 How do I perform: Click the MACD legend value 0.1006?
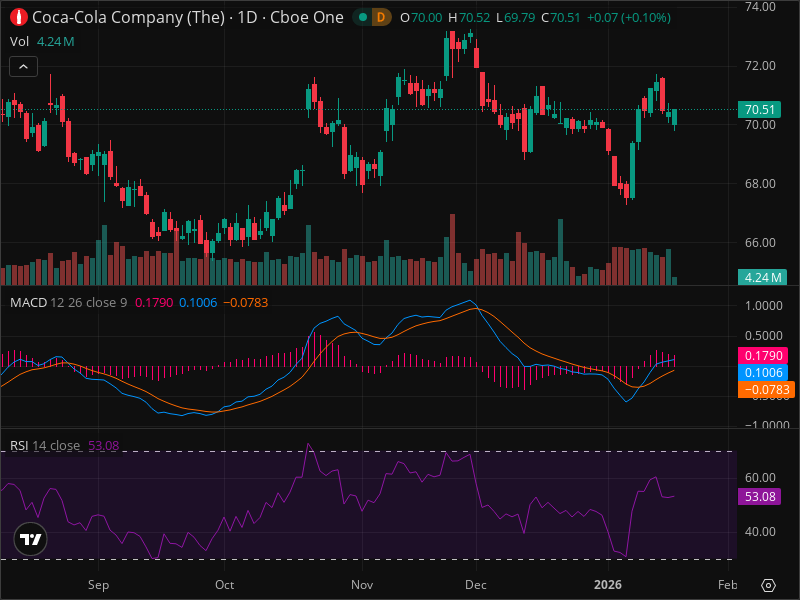click(198, 303)
